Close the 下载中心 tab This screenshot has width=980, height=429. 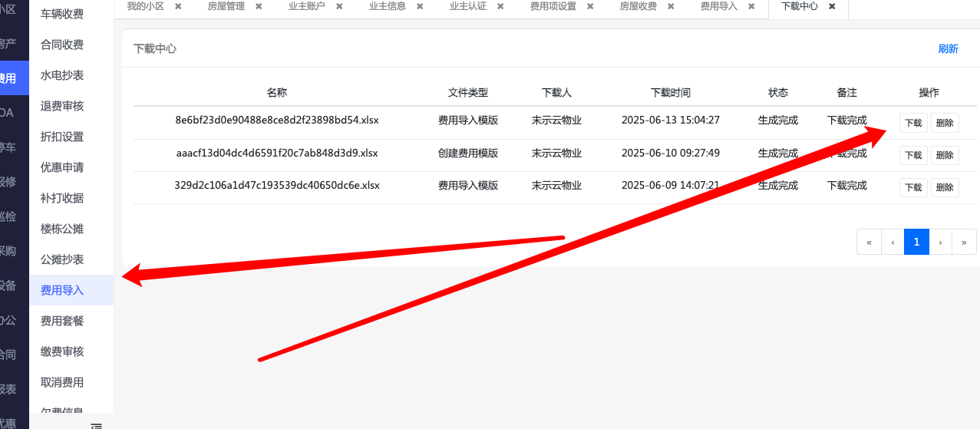pyautogui.click(x=832, y=6)
